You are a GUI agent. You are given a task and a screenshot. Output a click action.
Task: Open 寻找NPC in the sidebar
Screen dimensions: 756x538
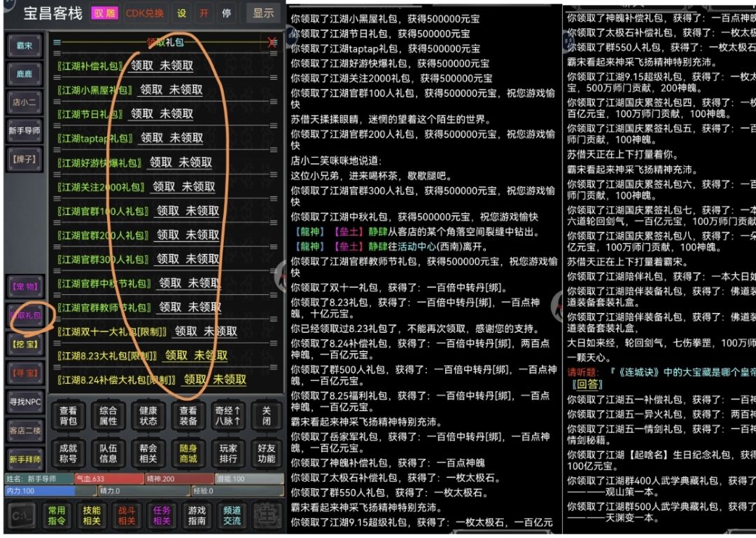click(x=25, y=402)
